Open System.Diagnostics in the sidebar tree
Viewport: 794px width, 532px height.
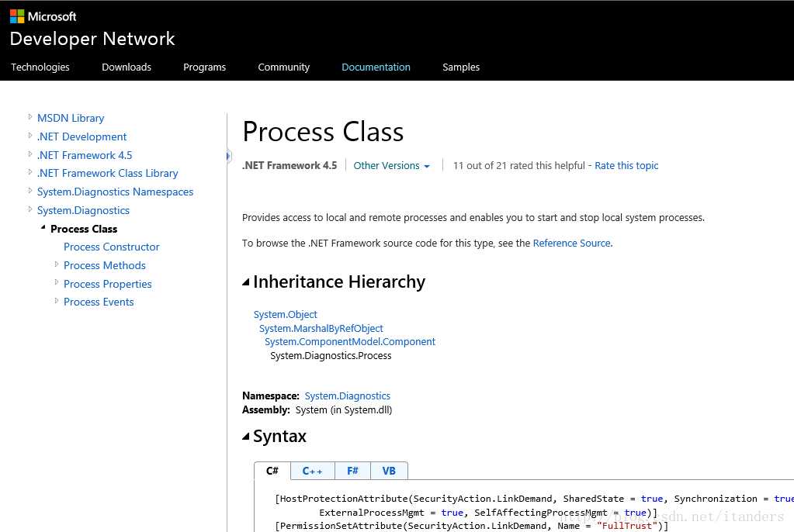83,210
